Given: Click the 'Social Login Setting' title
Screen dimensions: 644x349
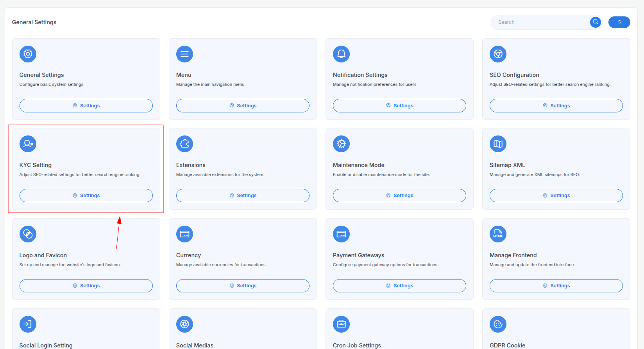Looking at the screenshot, I should (x=46, y=345).
